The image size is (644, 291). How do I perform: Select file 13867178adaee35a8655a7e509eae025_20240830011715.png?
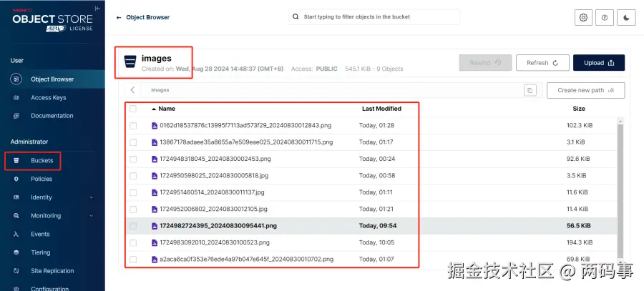(246, 142)
